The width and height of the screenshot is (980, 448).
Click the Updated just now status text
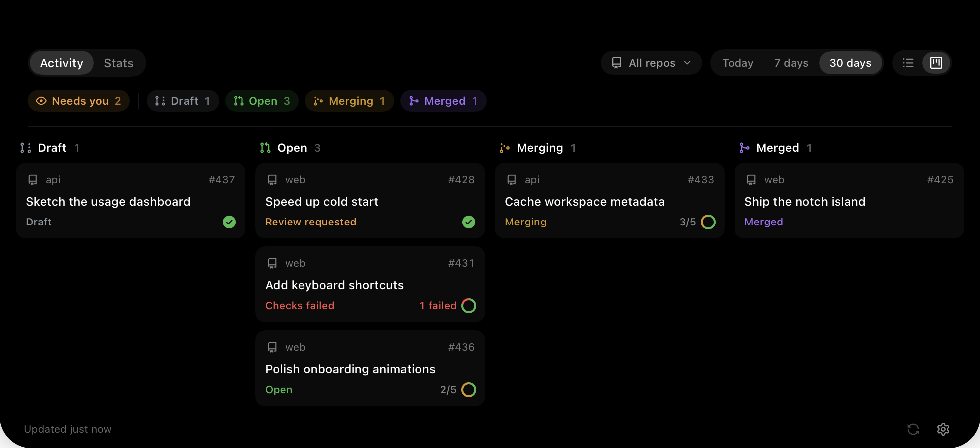pos(68,429)
